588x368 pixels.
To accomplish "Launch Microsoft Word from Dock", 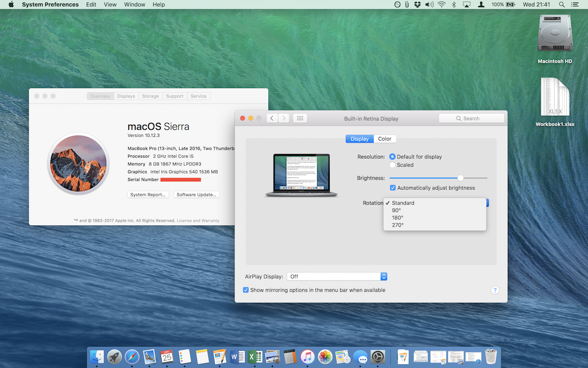I will (237, 357).
